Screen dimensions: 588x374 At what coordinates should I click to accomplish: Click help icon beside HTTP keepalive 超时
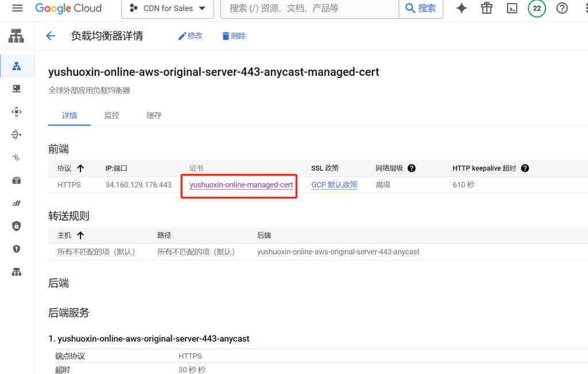pyautogui.click(x=525, y=168)
